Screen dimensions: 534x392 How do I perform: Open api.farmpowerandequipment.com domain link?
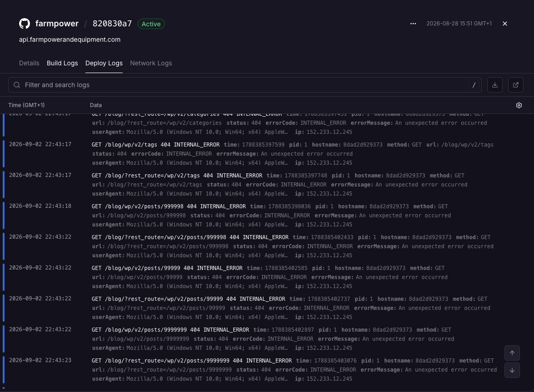click(x=70, y=39)
